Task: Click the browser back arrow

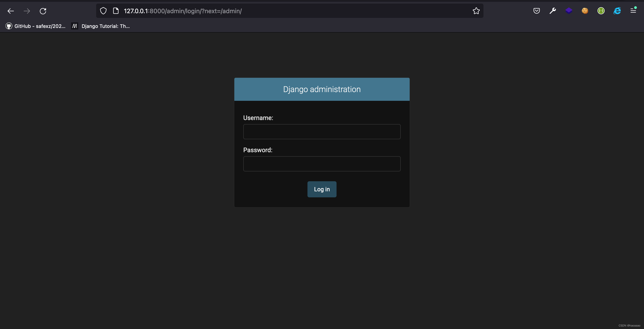Action: 11,11
